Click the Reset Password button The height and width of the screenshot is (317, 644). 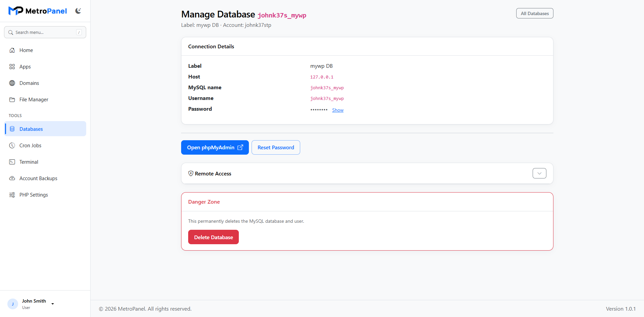pos(276,148)
